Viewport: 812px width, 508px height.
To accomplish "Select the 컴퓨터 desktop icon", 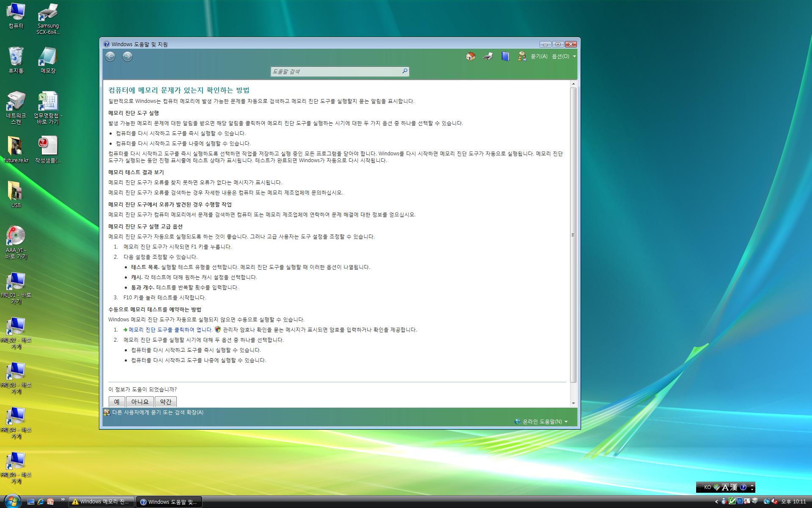I will pyautogui.click(x=16, y=16).
